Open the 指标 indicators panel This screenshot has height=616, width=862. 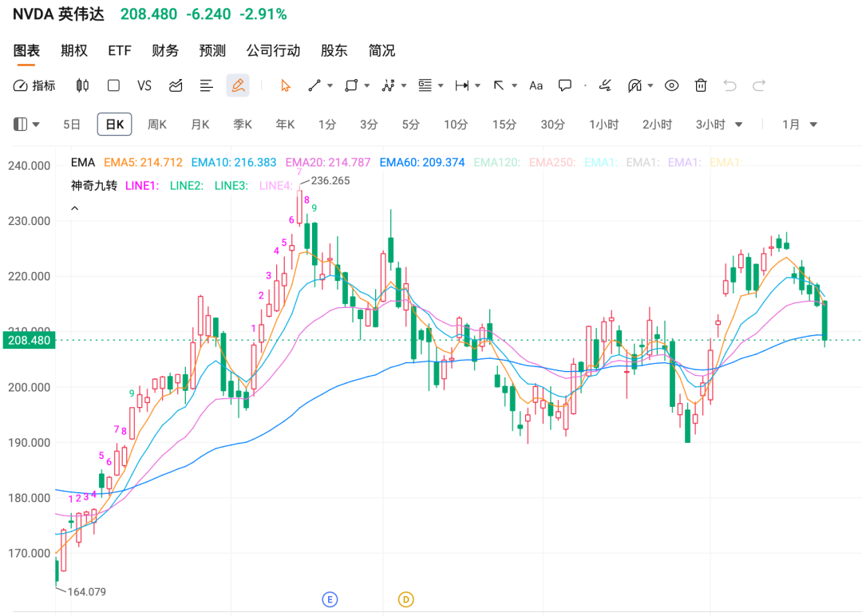point(34,85)
